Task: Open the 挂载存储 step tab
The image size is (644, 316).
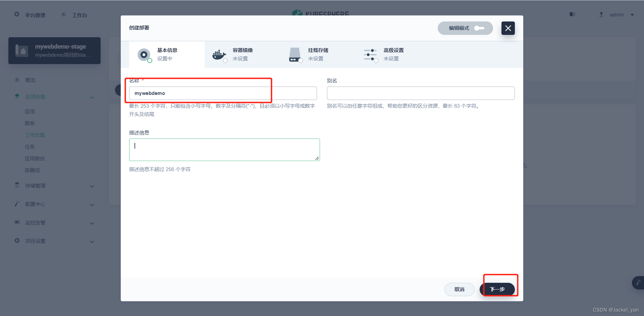Action: click(318, 55)
